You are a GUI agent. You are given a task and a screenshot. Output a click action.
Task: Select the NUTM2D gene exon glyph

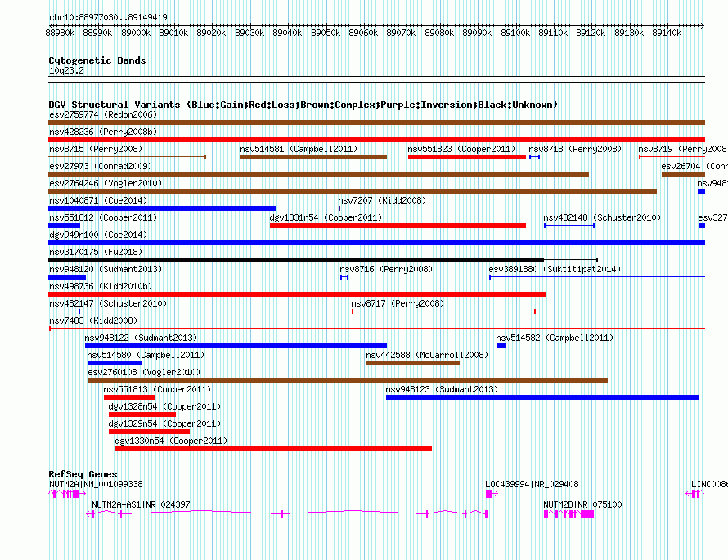(x=568, y=514)
